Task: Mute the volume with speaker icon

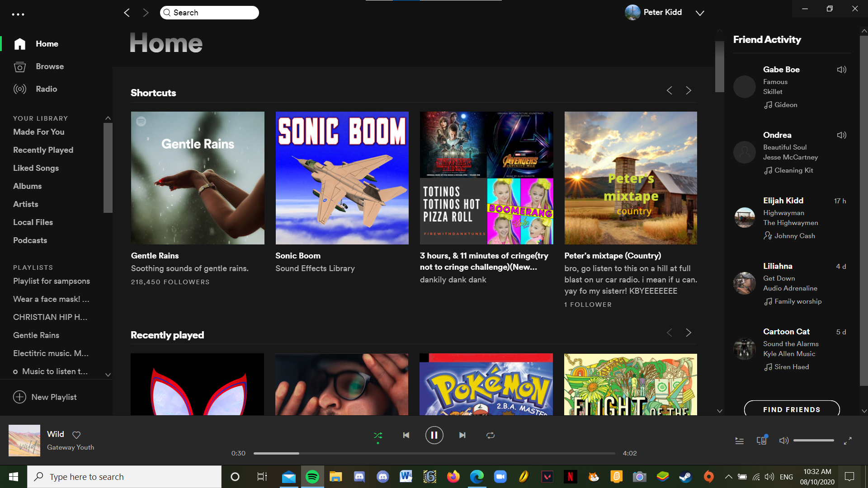Action: [784, 441]
